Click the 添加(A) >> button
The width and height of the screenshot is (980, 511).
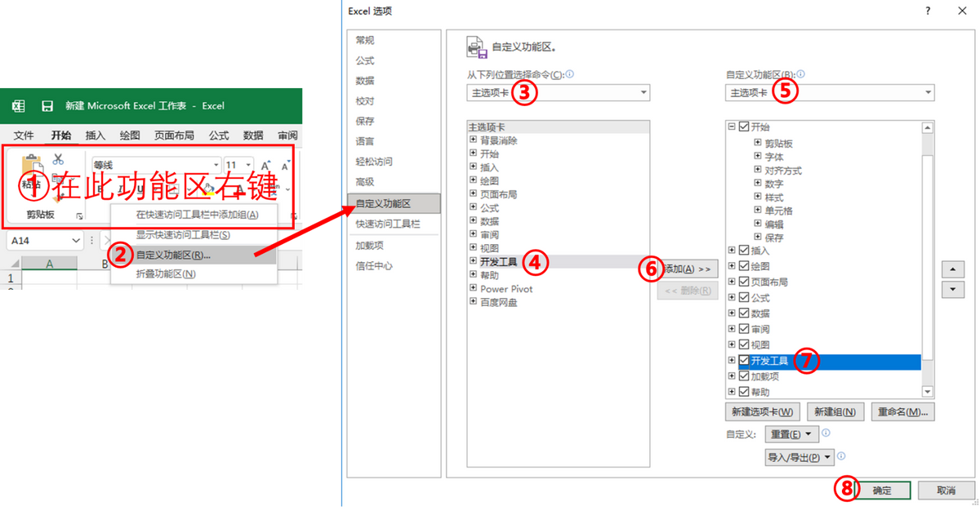point(688,269)
